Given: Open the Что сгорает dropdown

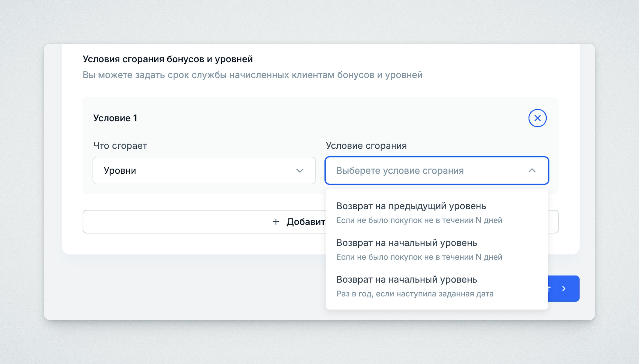Looking at the screenshot, I should click(x=204, y=171).
